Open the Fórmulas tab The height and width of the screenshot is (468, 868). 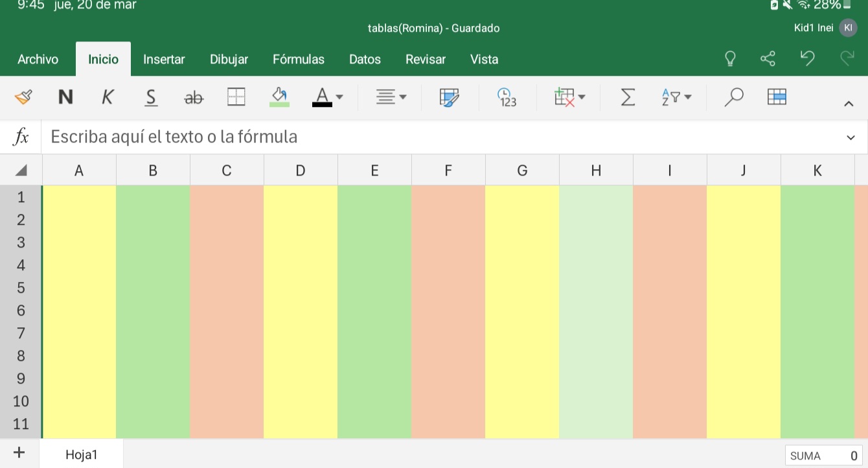298,60
